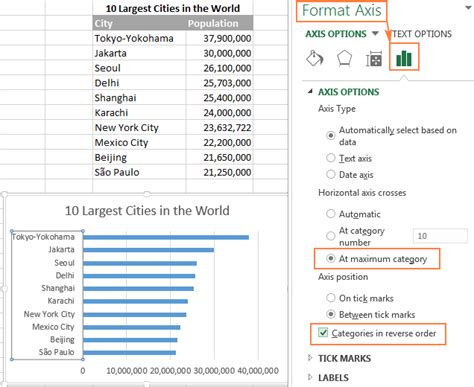Select the New York City table cell

[x=139, y=128]
